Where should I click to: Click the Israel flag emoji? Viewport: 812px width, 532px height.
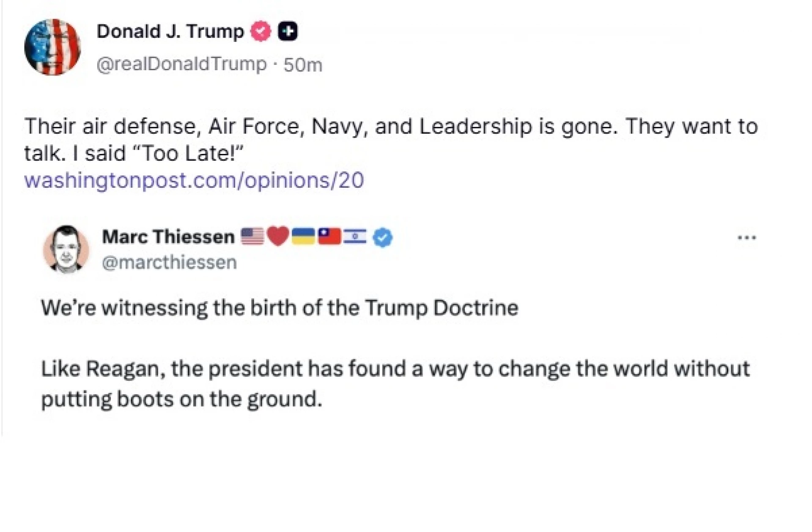tap(354, 236)
